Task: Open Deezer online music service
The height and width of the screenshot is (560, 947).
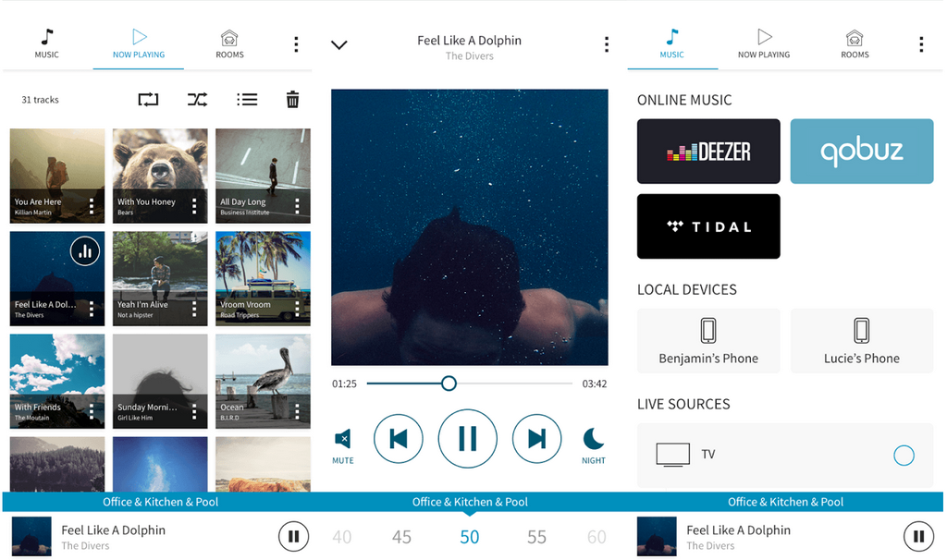Action: click(708, 150)
